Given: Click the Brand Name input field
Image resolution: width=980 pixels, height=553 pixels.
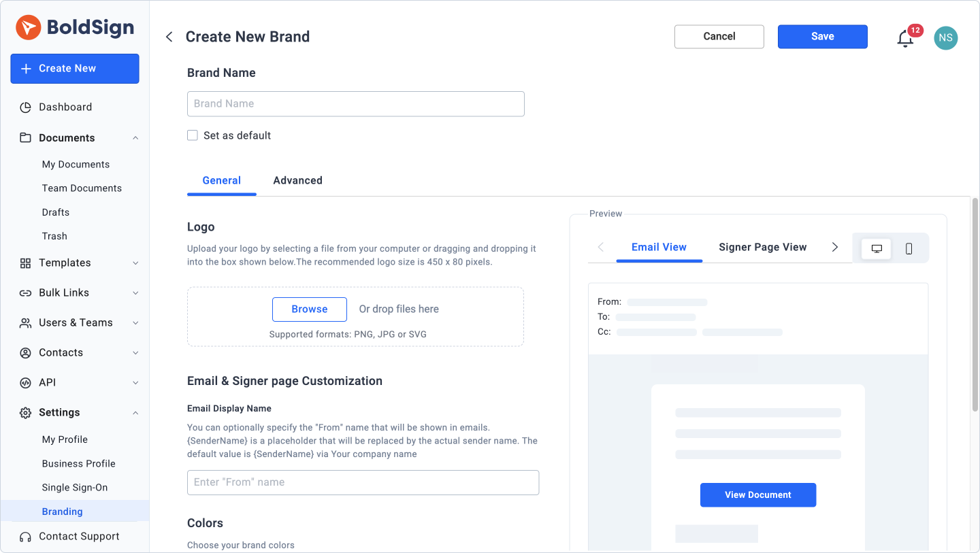Looking at the screenshot, I should [355, 103].
